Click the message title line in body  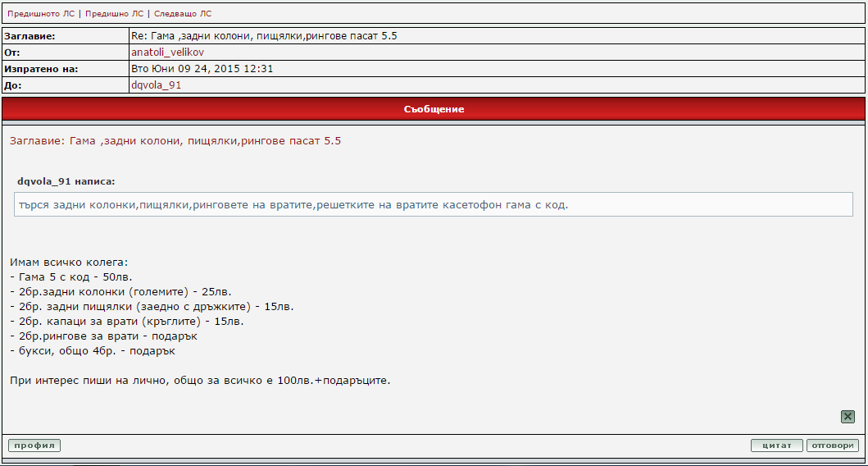(x=175, y=141)
